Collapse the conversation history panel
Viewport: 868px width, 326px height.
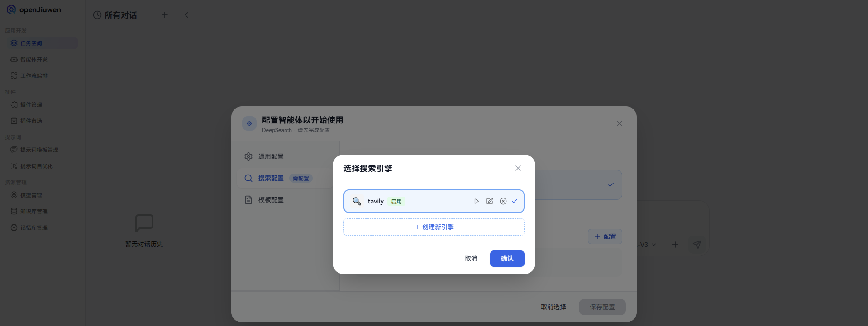(187, 15)
